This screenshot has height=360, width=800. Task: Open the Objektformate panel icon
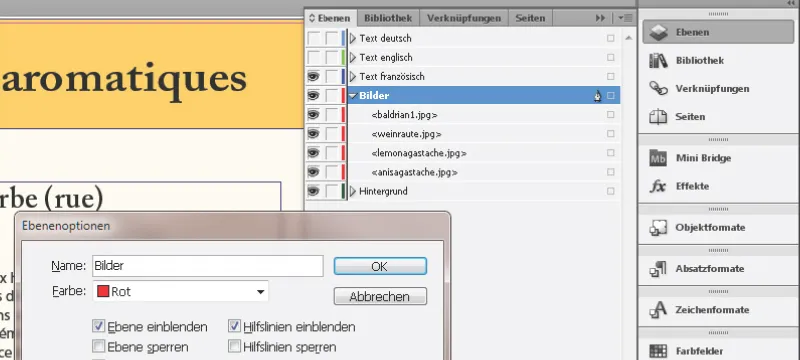658,227
